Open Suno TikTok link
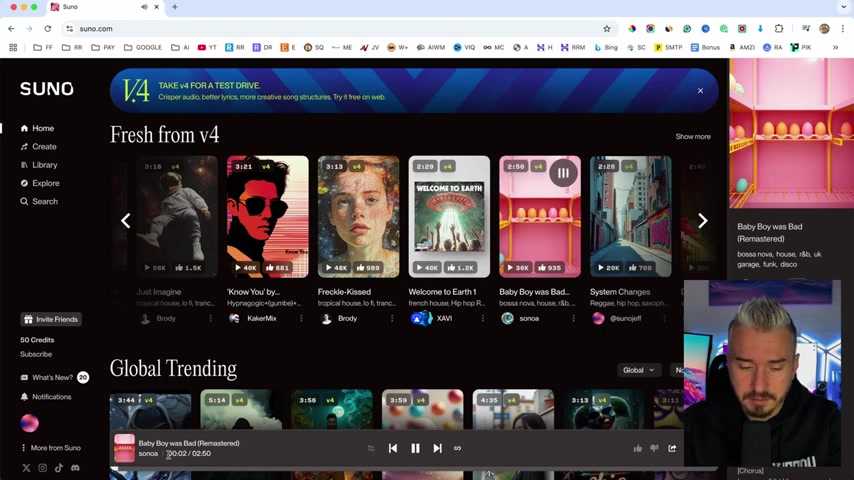The width and height of the screenshot is (854, 480). 59,467
